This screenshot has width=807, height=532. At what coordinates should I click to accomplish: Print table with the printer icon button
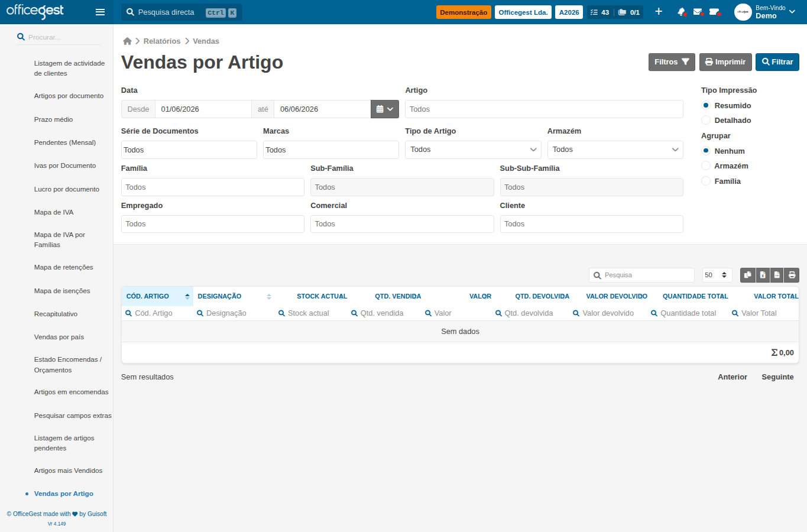click(x=792, y=275)
